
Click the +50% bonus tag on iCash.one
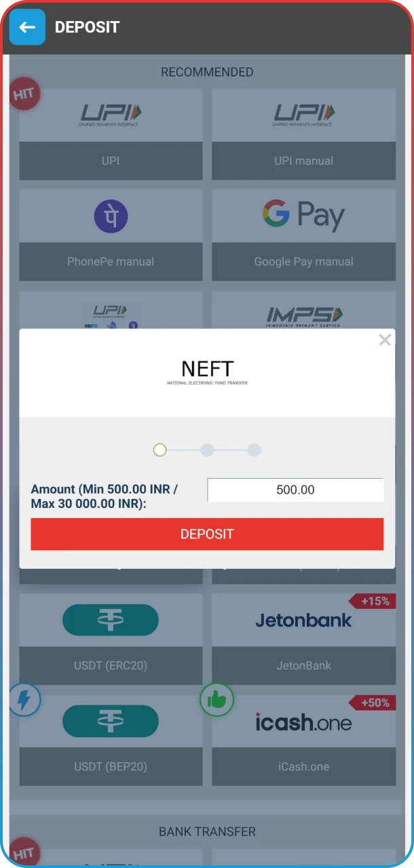(x=373, y=703)
